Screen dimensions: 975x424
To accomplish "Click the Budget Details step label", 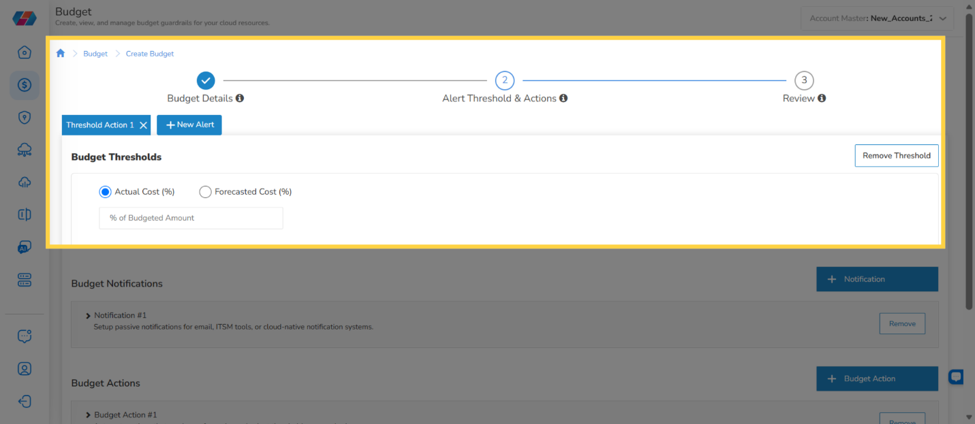I will tap(200, 98).
